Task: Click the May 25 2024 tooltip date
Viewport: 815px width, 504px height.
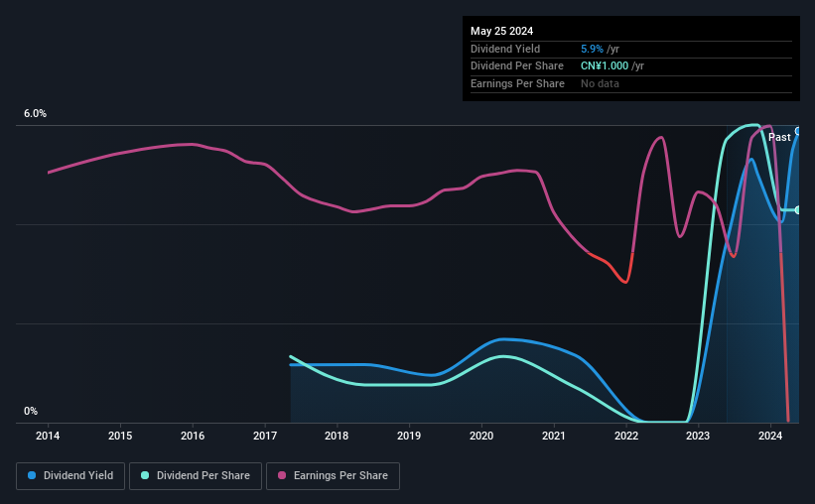Action: (x=501, y=31)
